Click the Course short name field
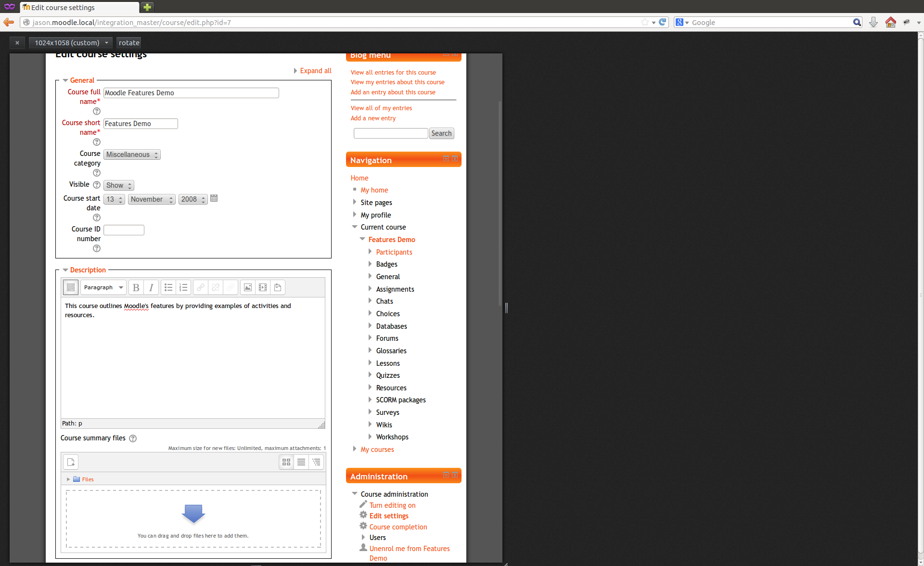 (141, 124)
